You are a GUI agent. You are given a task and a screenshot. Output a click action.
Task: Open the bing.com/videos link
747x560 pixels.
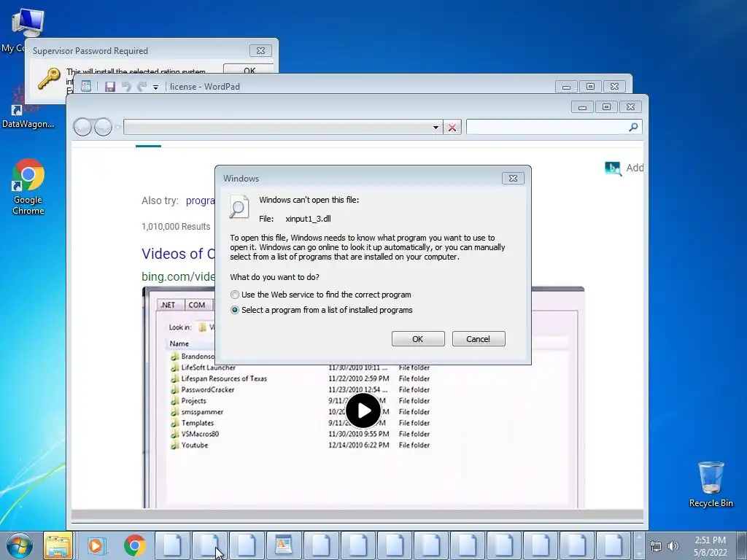pyautogui.click(x=178, y=276)
